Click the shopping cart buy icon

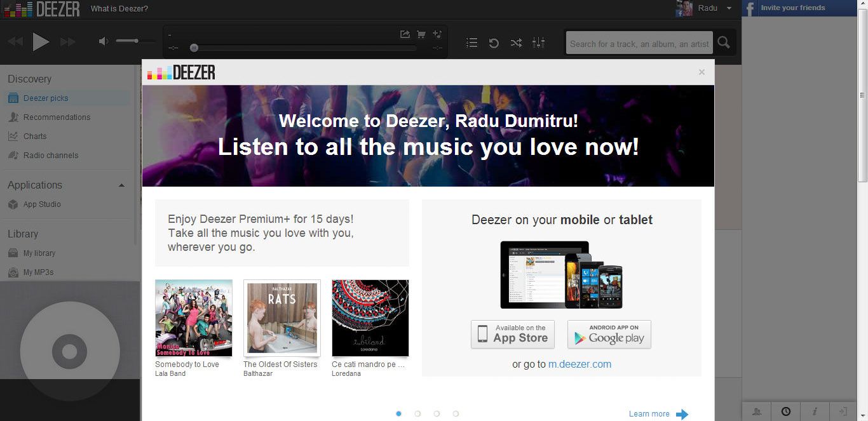(x=421, y=34)
